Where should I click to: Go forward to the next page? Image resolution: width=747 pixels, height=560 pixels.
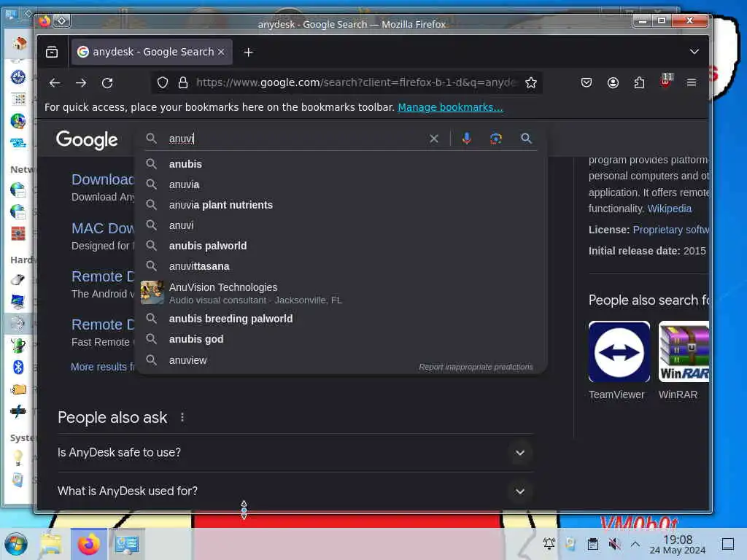tap(81, 83)
